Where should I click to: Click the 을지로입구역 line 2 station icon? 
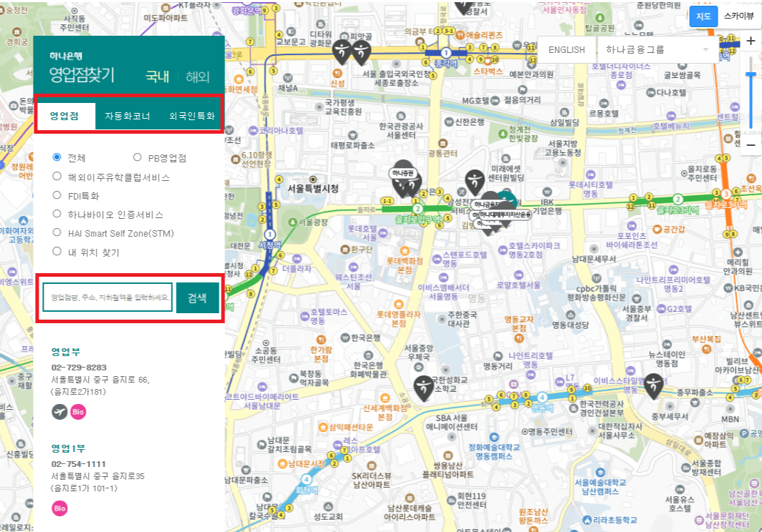pyautogui.click(x=417, y=209)
